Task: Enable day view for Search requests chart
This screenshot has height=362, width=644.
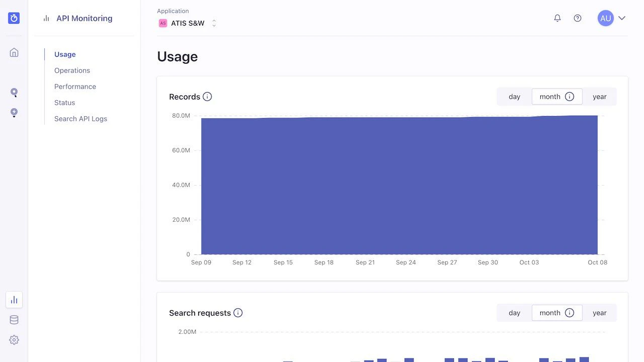Action: tap(514, 313)
